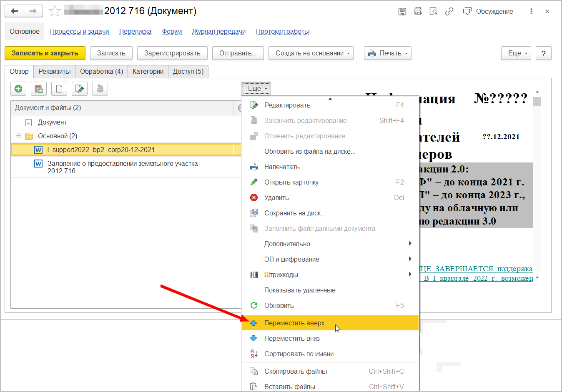Screen dimensions: 562x392
Task: Choose Удалить from the menu
Action: coord(330,198)
